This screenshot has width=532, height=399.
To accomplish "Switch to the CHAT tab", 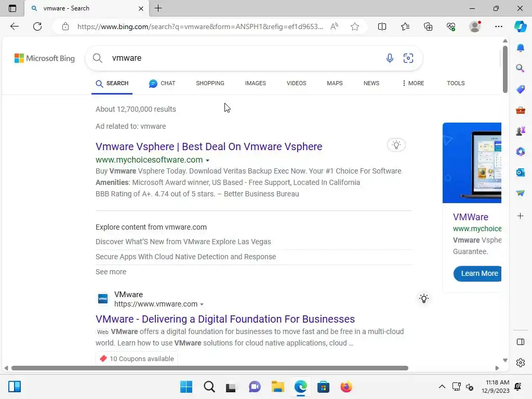I will [162, 84].
